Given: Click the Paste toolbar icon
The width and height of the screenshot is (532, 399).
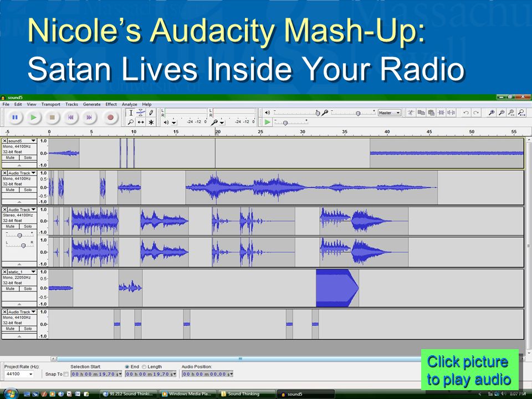Looking at the screenshot, I should [x=431, y=112].
